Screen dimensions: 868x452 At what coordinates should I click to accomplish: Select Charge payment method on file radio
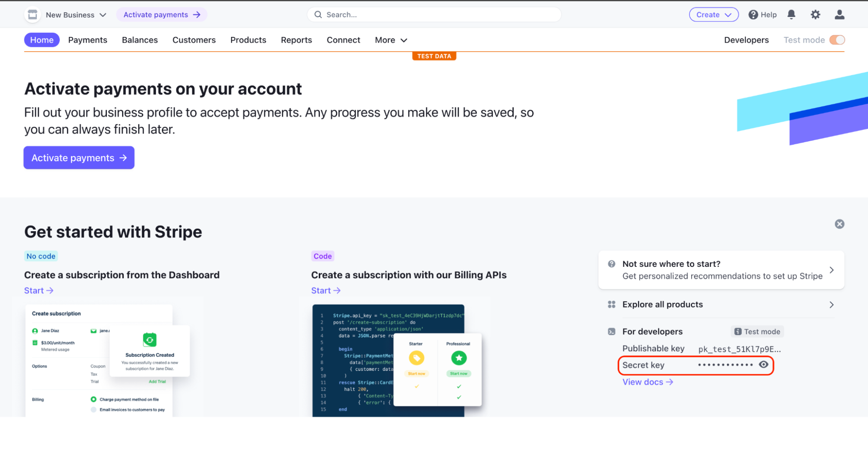(93, 399)
